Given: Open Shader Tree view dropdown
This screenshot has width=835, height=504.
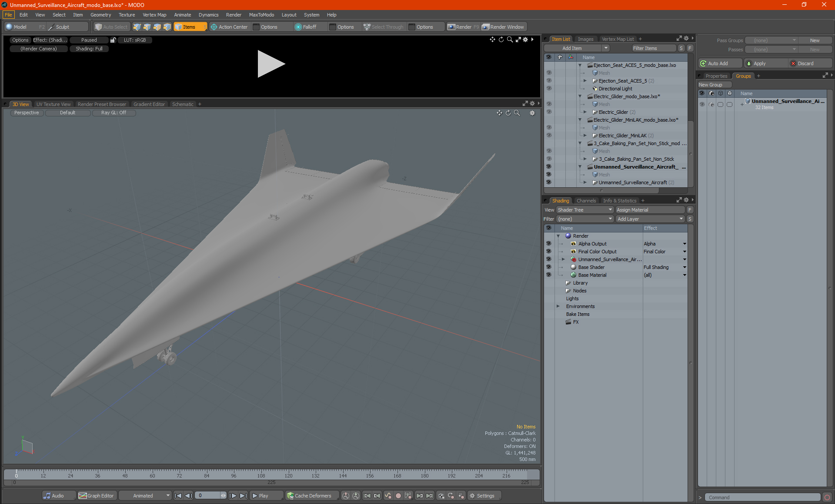Looking at the screenshot, I should click(x=584, y=210).
